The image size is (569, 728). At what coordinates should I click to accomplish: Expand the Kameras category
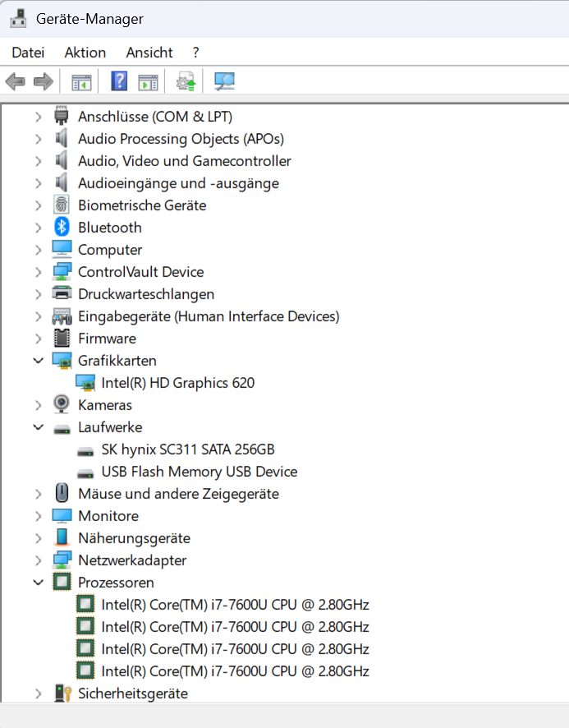(38, 405)
